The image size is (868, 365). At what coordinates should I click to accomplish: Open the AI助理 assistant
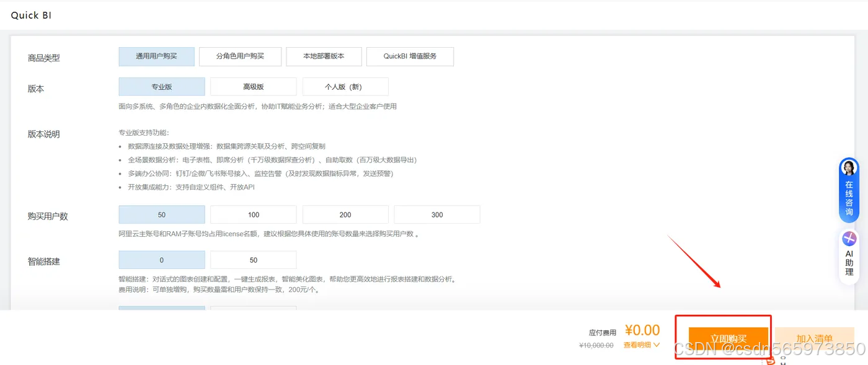click(848, 254)
